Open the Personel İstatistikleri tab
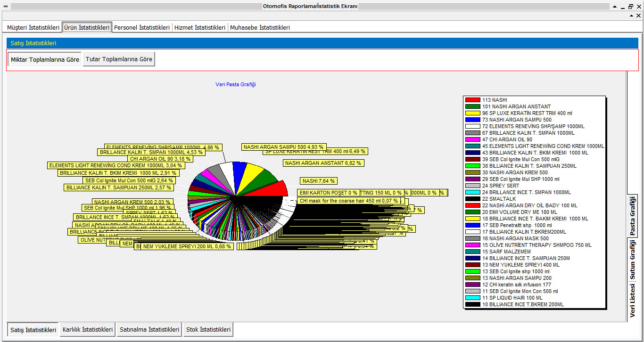 (x=142, y=28)
